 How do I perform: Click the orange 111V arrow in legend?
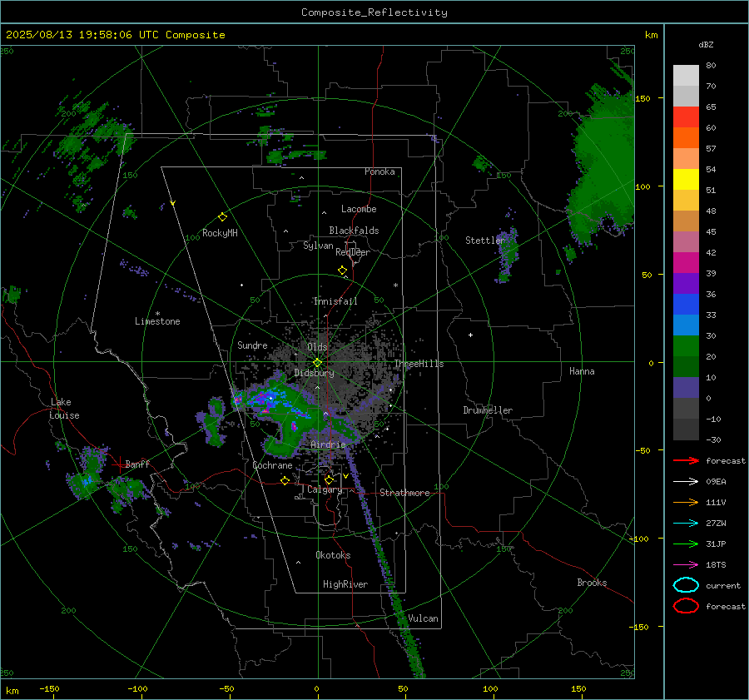pos(686,502)
